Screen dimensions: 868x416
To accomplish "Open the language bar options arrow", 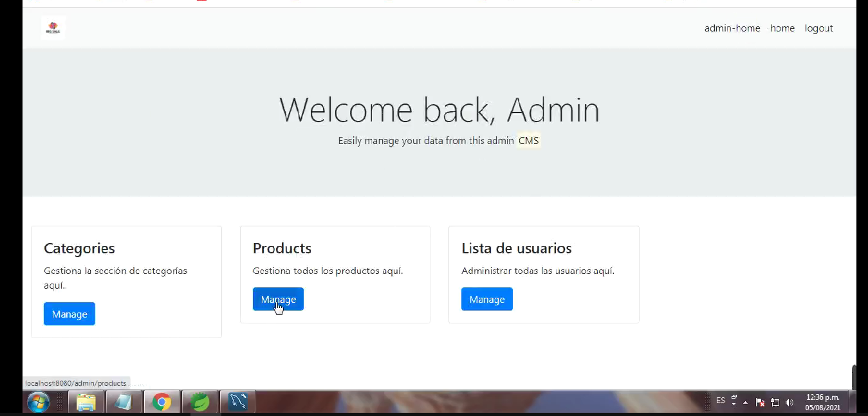I will point(734,404).
